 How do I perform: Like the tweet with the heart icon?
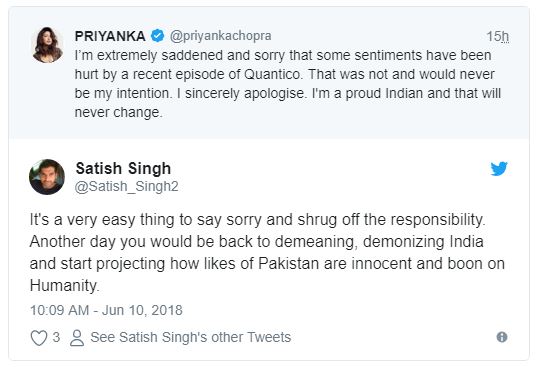coord(39,337)
